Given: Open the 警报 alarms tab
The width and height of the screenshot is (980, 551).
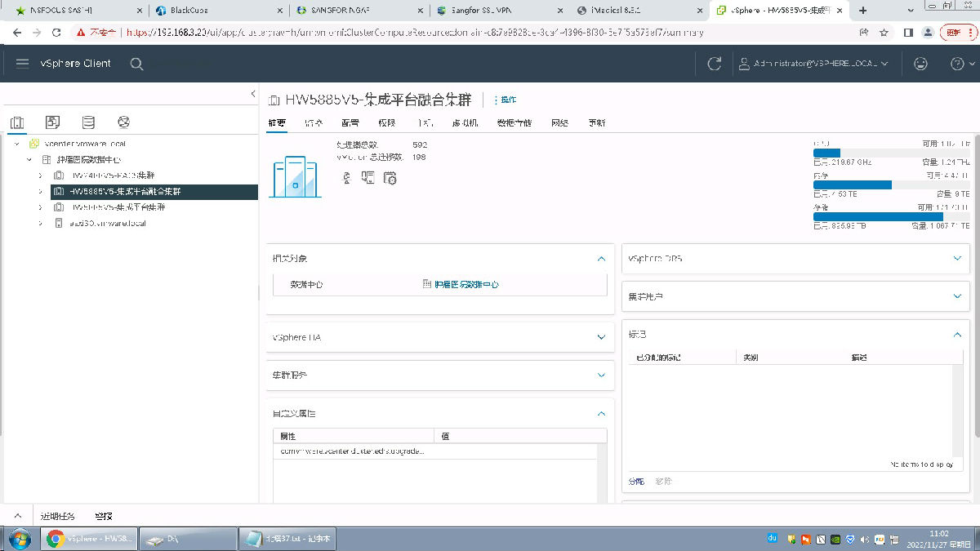Looking at the screenshot, I should (x=104, y=517).
